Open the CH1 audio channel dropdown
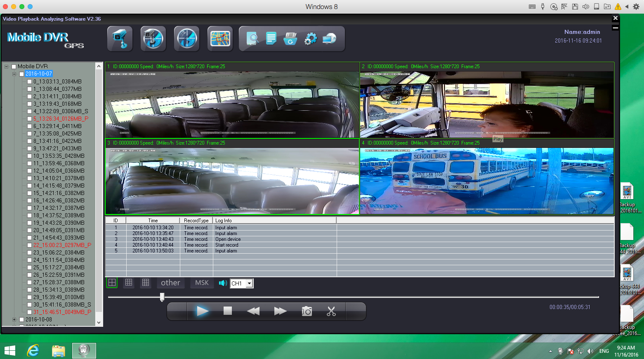The width and height of the screenshot is (644, 359). [x=249, y=283]
